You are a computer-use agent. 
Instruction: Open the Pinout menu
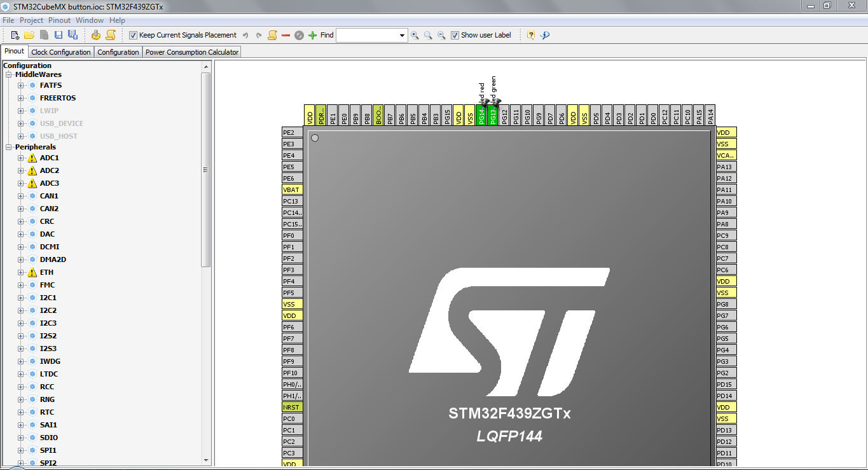(60, 20)
